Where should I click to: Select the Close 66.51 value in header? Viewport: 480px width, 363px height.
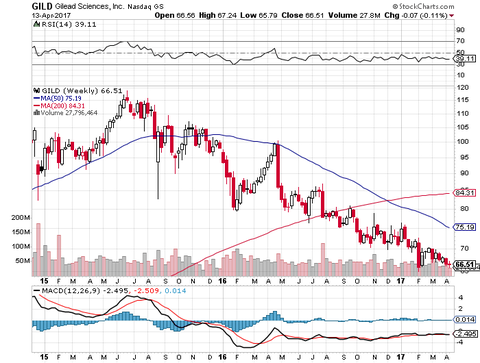coord(303,15)
